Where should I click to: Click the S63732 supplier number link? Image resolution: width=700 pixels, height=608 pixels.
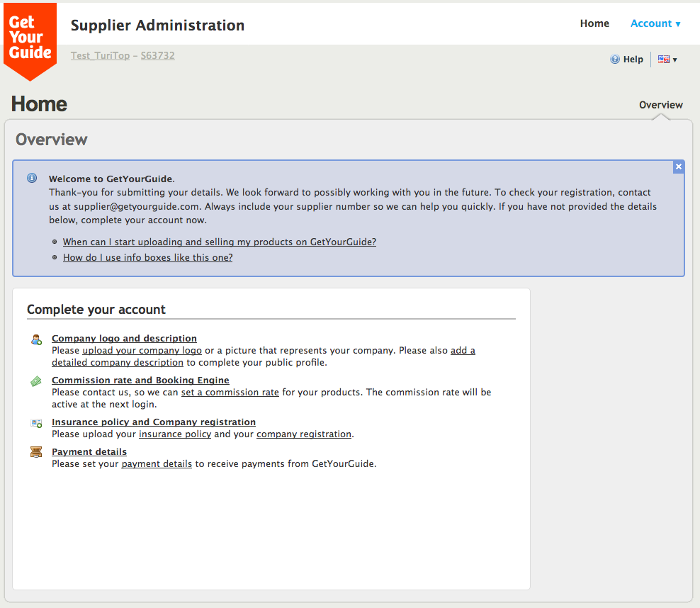[157, 55]
